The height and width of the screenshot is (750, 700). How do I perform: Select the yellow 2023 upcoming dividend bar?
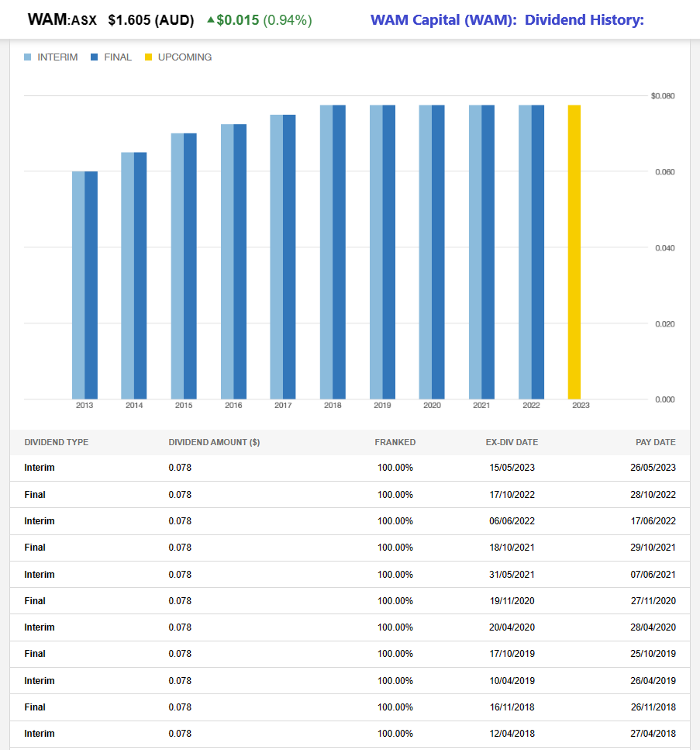pos(574,252)
